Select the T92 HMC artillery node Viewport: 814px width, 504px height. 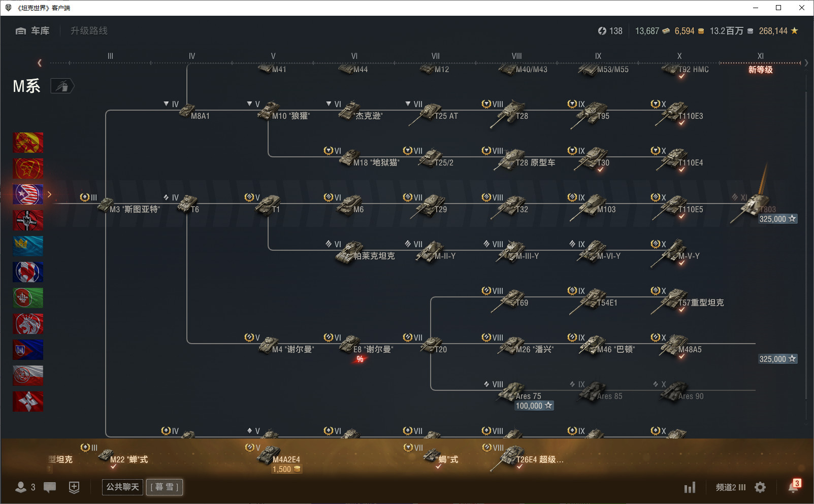[x=685, y=70]
